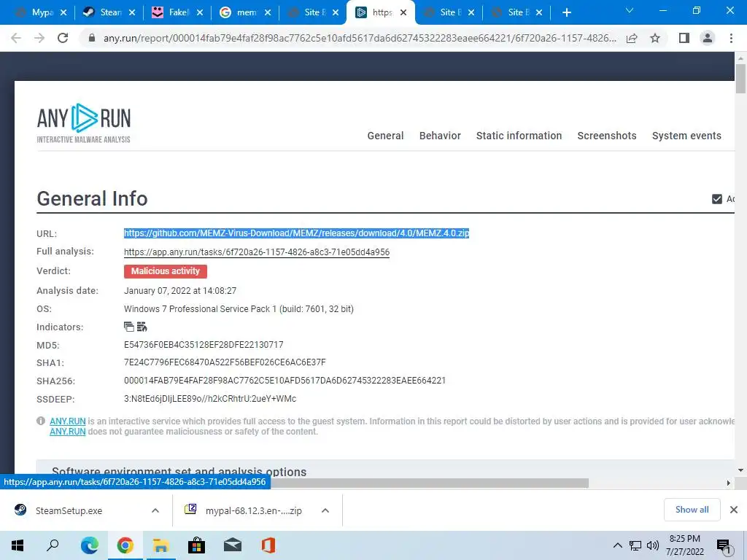Open Microsoft Store from taskbar
The width and height of the screenshot is (747, 560).
(196, 545)
